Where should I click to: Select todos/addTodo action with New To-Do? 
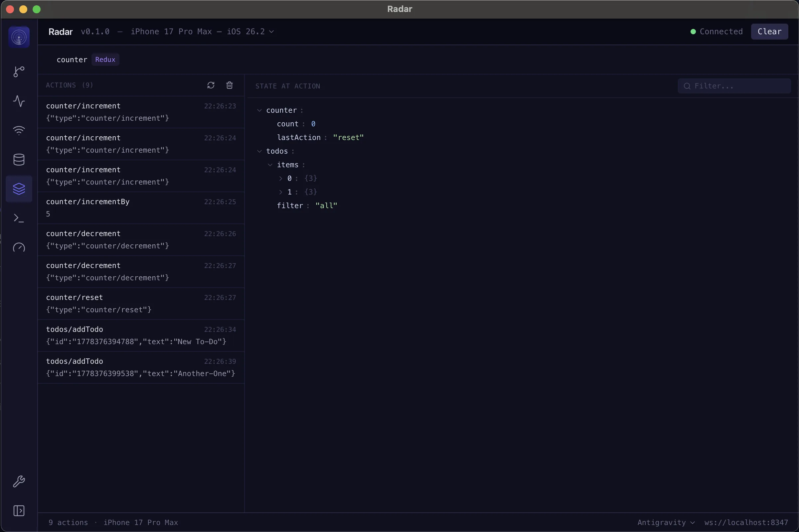pyautogui.click(x=141, y=335)
